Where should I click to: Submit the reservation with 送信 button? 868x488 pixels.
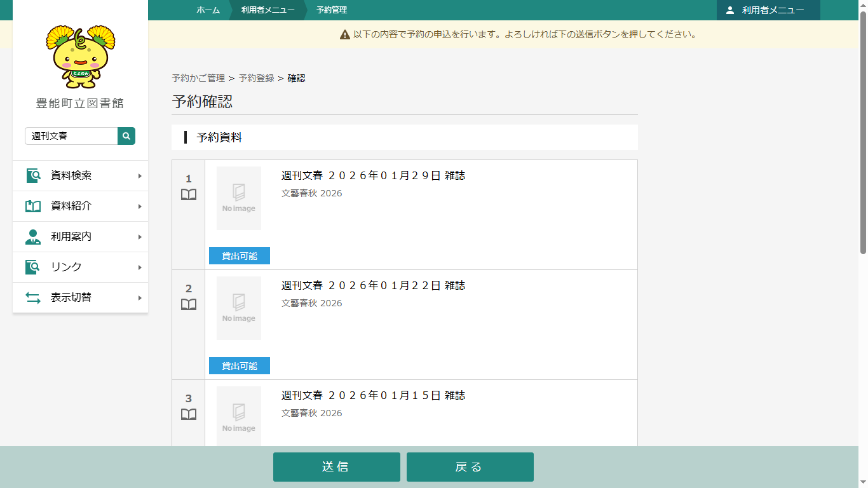point(337,467)
